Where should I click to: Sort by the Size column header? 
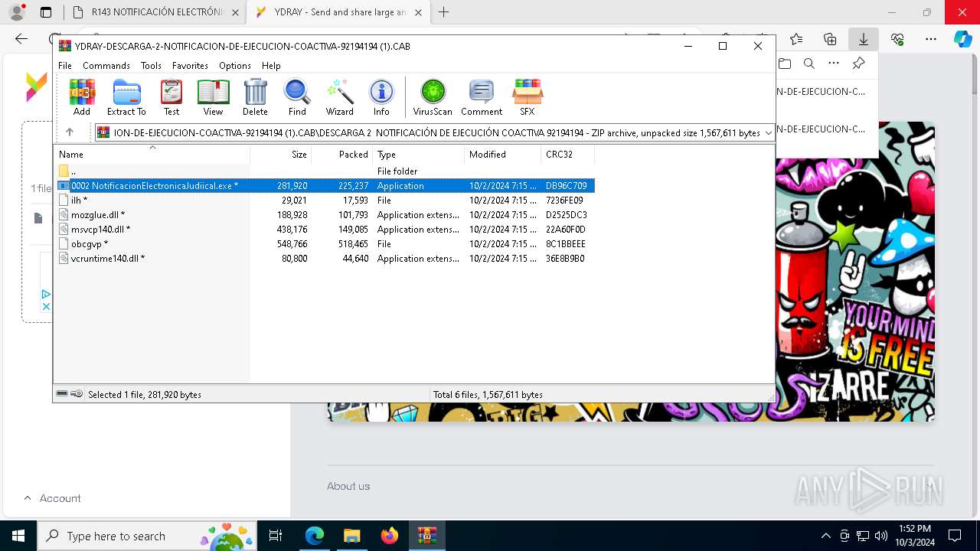click(x=280, y=155)
